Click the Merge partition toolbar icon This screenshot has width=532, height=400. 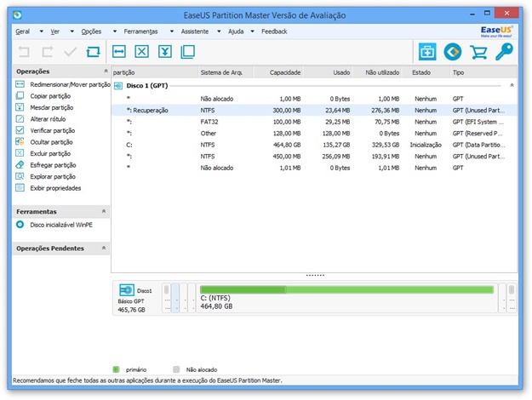click(x=165, y=52)
